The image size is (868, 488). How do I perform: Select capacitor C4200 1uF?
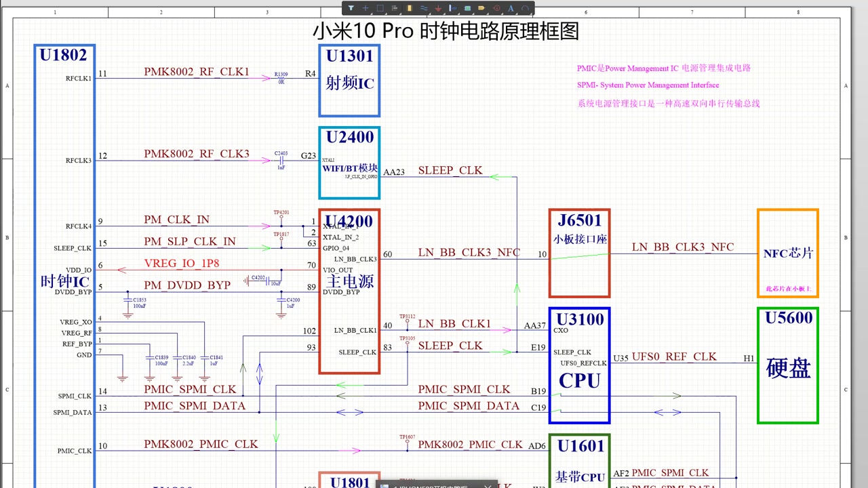point(281,301)
